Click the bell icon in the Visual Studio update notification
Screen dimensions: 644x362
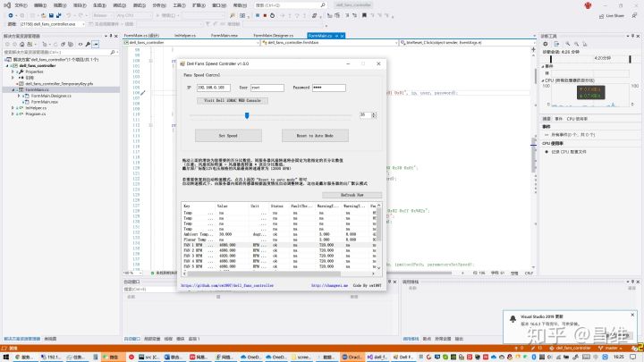pyautogui.click(x=513, y=319)
